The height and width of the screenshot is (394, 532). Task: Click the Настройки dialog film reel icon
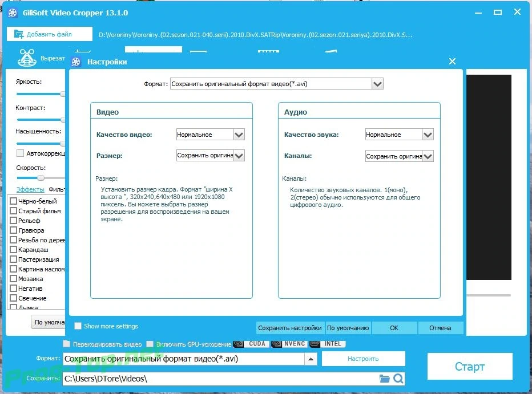coord(76,62)
